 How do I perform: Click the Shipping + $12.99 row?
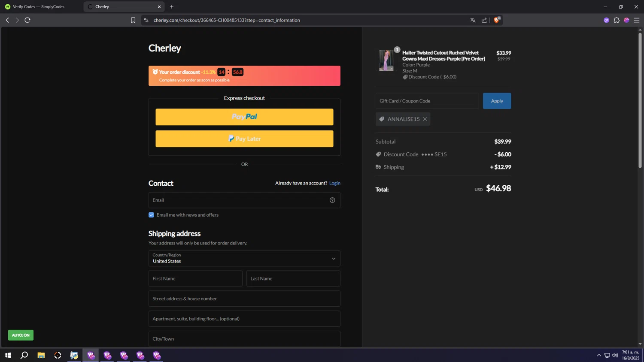(x=443, y=167)
